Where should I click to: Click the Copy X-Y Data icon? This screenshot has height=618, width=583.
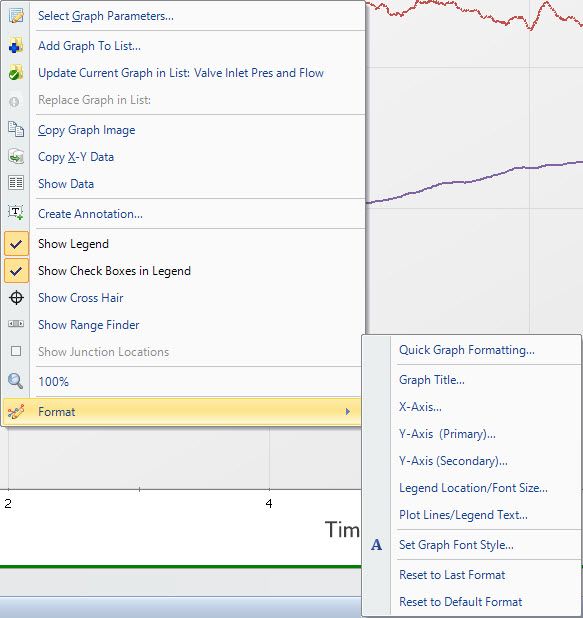point(16,156)
